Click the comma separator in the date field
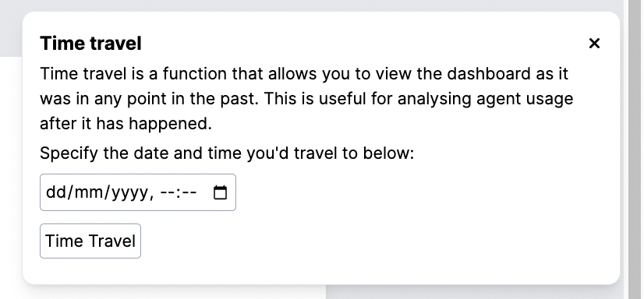644x299 pixels. [152, 195]
